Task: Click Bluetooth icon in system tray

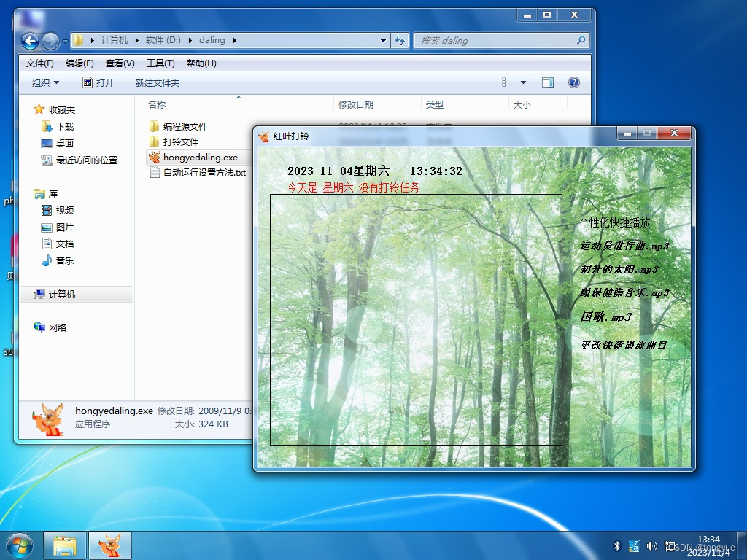Action: (617, 546)
